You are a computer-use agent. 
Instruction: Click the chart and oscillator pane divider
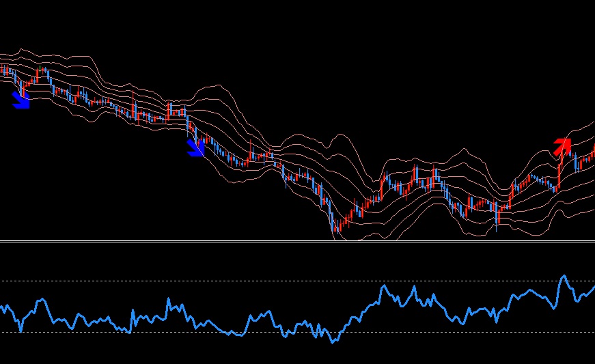(x=298, y=241)
